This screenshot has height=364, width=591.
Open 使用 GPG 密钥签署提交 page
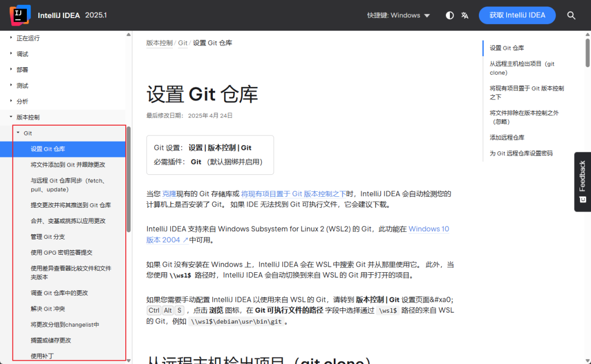click(61, 253)
